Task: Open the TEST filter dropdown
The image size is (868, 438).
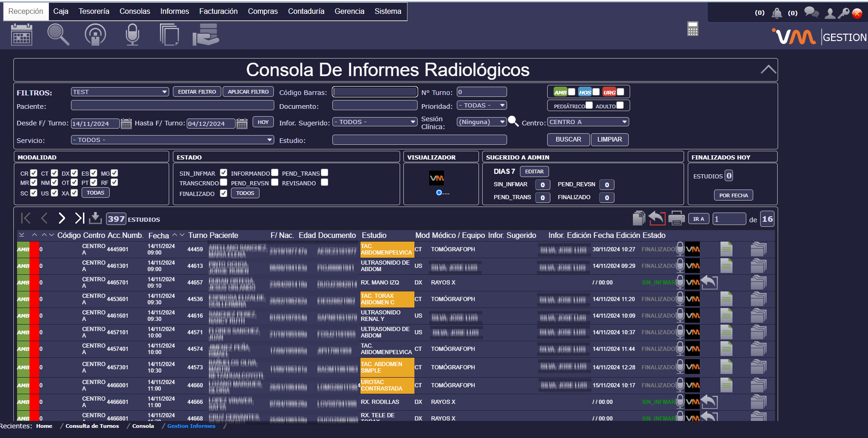Action: [120, 92]
